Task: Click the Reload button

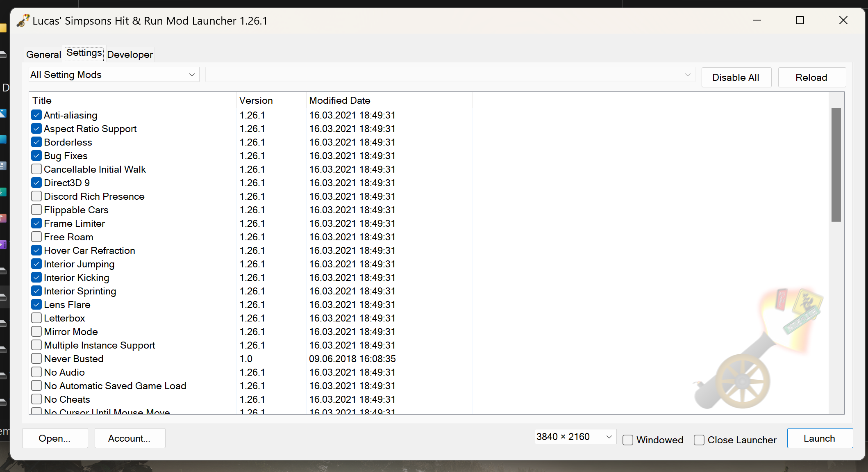Action: pos(811,78)
